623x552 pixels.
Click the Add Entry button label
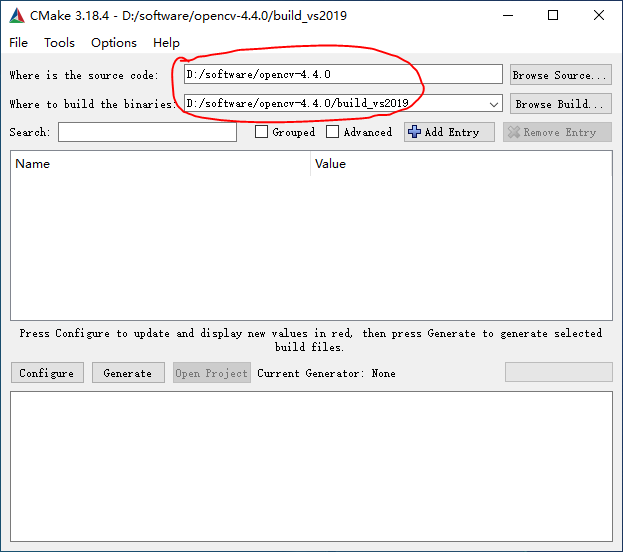click(x=452, y=132)
